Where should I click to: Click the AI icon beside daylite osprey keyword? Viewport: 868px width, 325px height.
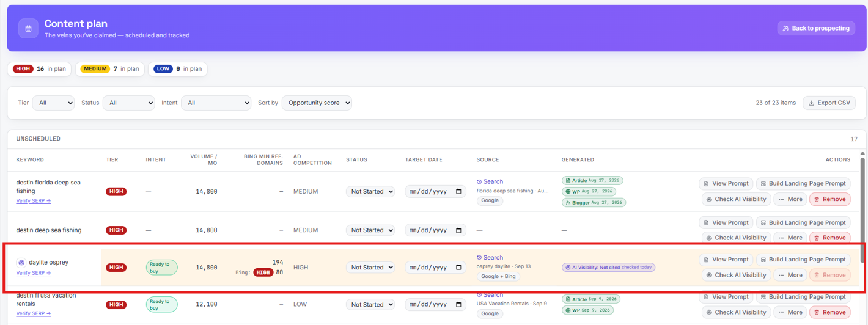(x=21, y=262)
